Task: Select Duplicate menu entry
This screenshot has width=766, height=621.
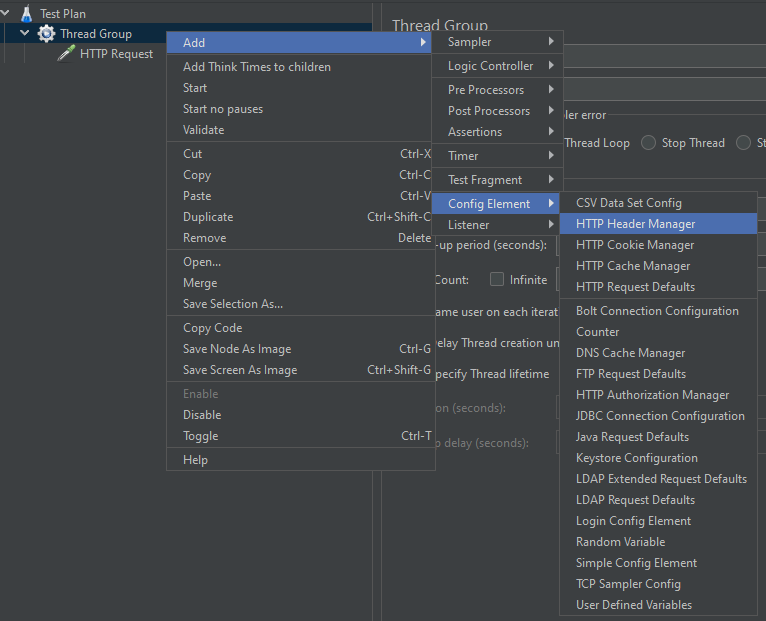Action: (299, 217)
